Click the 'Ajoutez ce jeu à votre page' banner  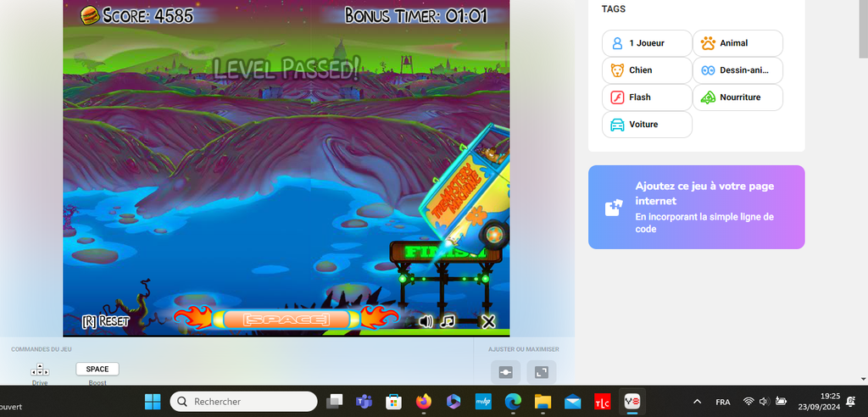(x=696, y=207)
